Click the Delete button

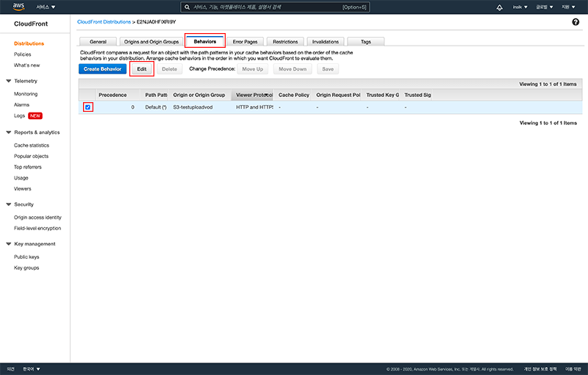click(x=170, y=69)
